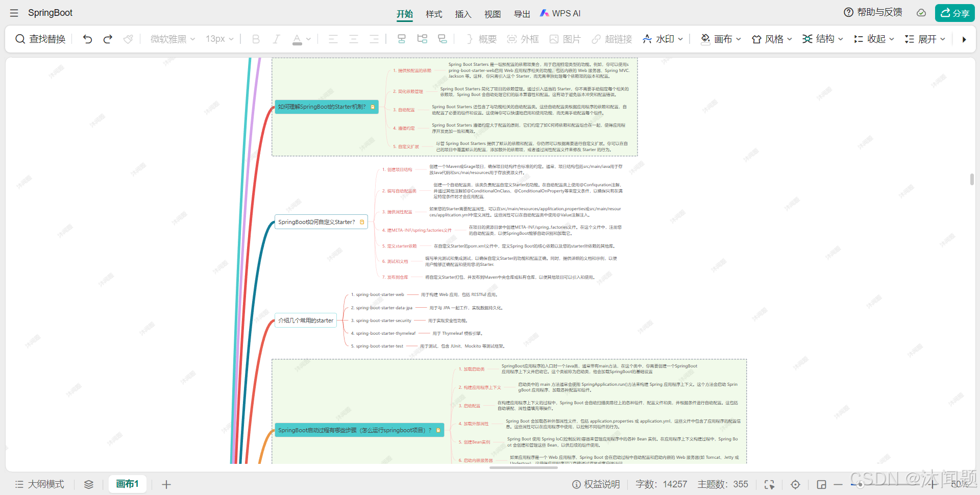
Task: Select topic SpringBoot启动过程有哪些步骤
Action: click(x=359, y=430)
